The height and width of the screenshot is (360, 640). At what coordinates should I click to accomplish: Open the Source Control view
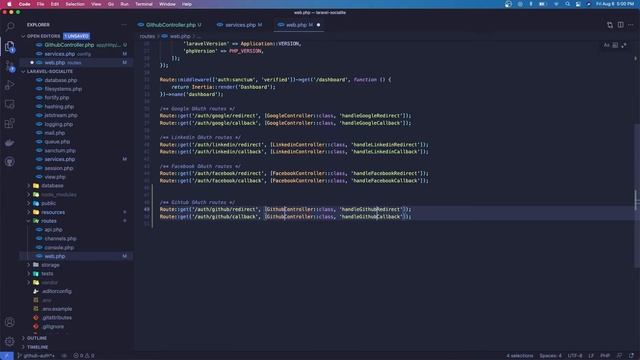pos(9,66)
